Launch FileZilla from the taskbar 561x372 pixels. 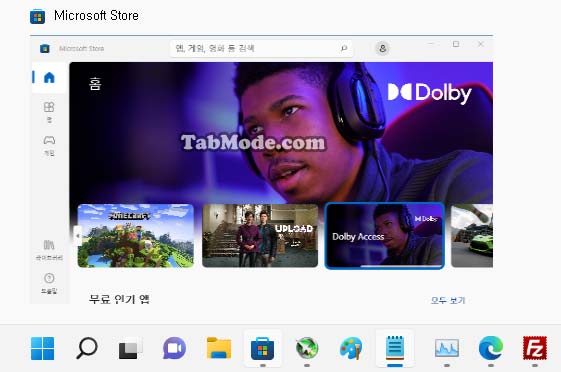(535, 348)
